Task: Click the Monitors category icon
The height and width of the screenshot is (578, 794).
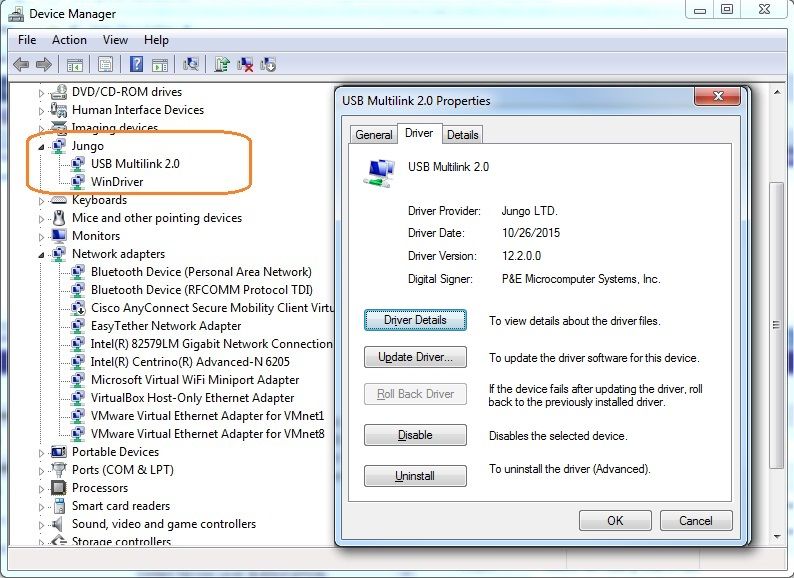Action: point(59,236)
